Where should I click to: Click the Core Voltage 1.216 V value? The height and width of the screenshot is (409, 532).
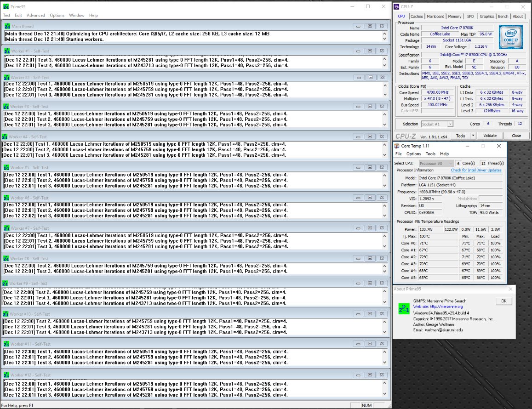(481, 46)
